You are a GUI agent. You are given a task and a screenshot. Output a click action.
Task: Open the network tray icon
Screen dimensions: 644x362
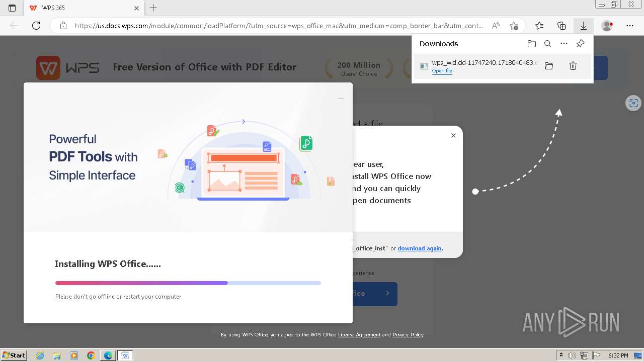pyautogui.click(x=584, y=355)
